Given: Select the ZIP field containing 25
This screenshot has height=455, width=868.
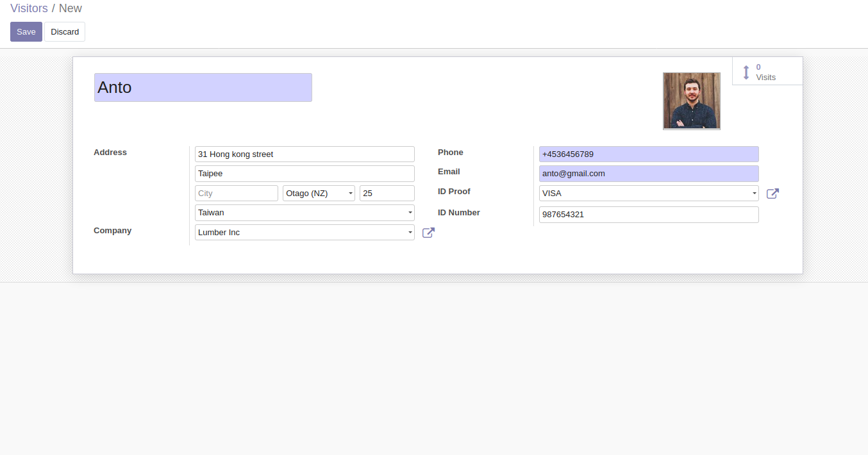Looking at the screenshot, I should 387,194.
